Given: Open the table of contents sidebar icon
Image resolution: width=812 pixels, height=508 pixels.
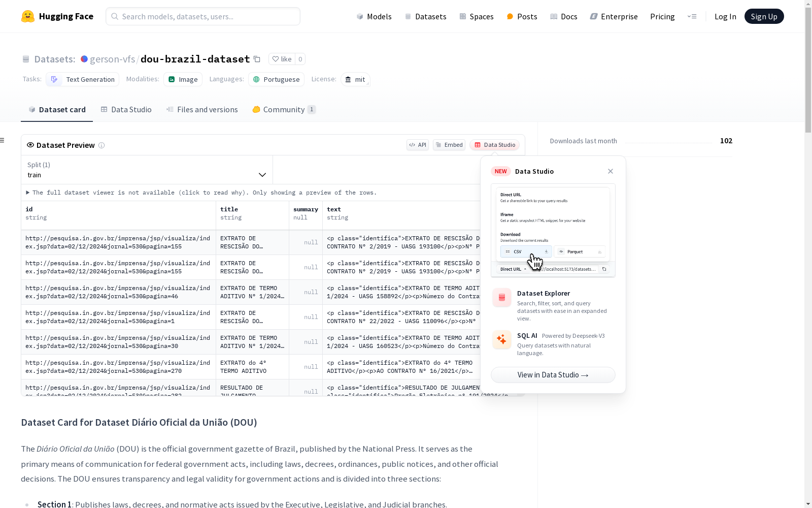Looking at the screenshot, I should [2, 140].
